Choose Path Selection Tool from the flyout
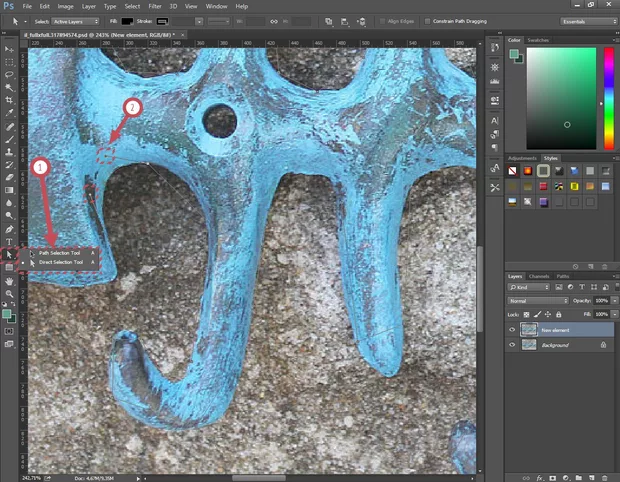620x482 pixels. click(x=60, y=253)
